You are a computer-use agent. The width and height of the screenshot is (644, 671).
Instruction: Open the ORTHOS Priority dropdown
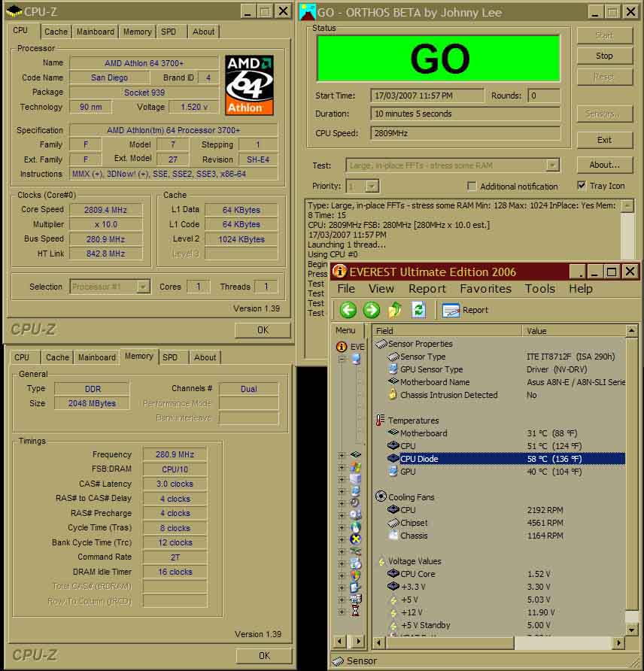click(x=371, y=186)
